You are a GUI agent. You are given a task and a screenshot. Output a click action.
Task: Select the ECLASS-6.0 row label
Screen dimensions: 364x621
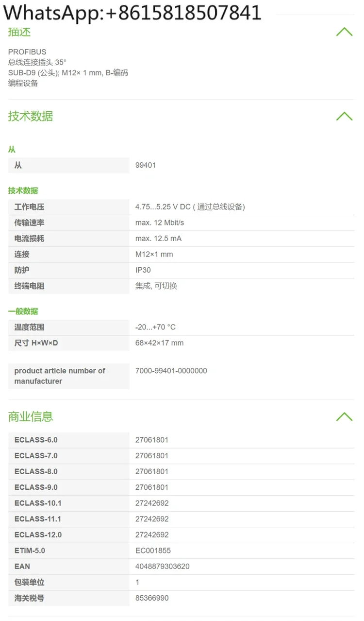click(x=36, y=440)
